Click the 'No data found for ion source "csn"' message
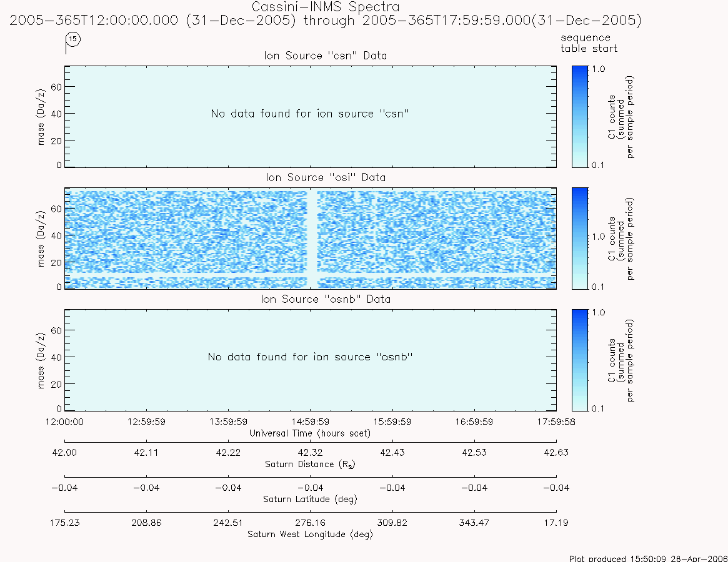Screen dimensions: 728x562 (x=310, y=114)
